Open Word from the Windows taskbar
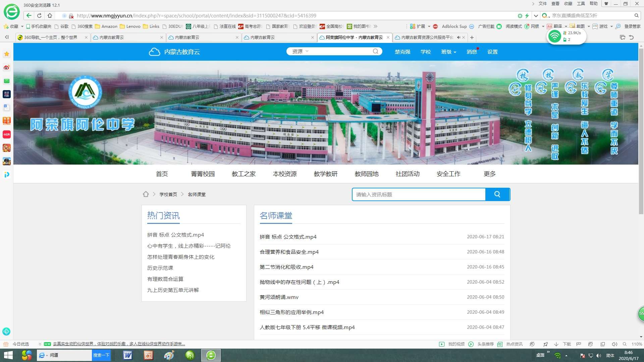The width and height of the screenshot is (644, 362). (128, 355)
